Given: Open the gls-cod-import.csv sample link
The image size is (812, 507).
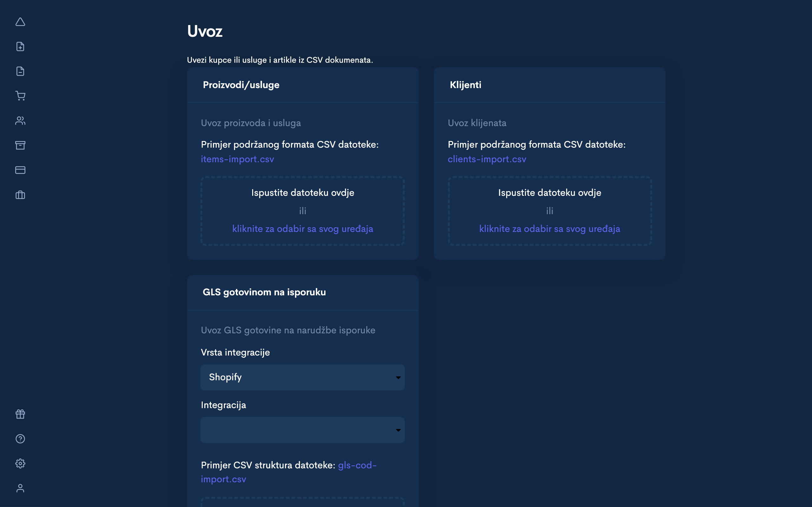Looking at the screenshot, I should tap(357, 465).
